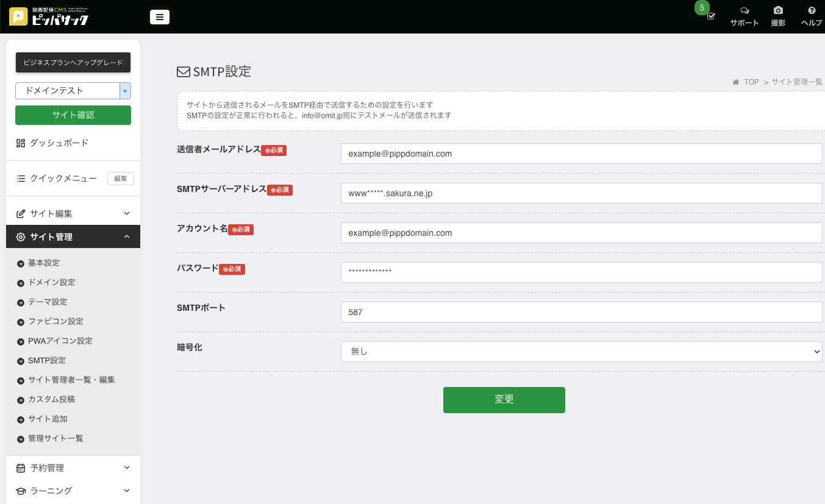Click the business plan upgrade button
825x504 pixels.
tap(73, 62)
